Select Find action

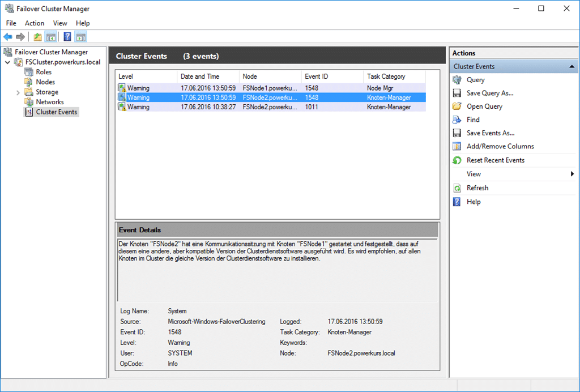(x=473, y=120)
